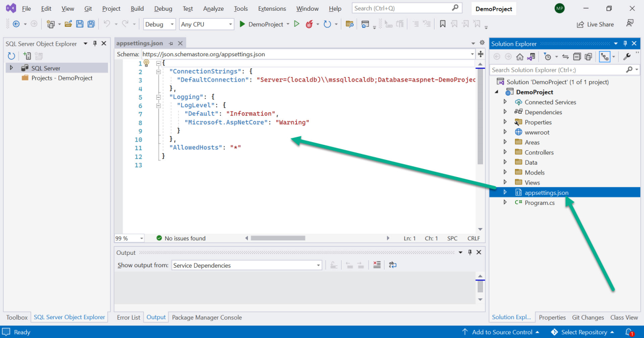The image size is (644, 338).
Task: Click the blue Restart circular arrow icon
Action: [x=327, y=24]
